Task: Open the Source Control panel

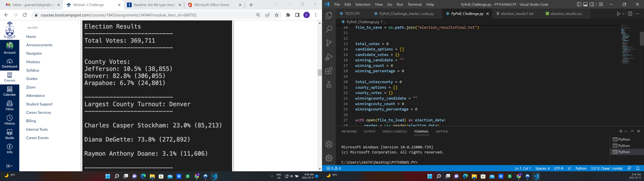Action: (329, 43)
